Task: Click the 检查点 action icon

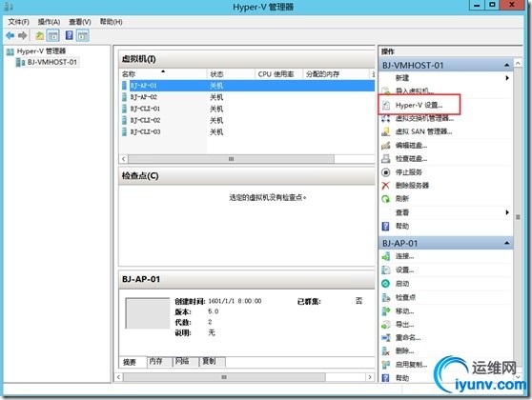Action: (386, 297)
